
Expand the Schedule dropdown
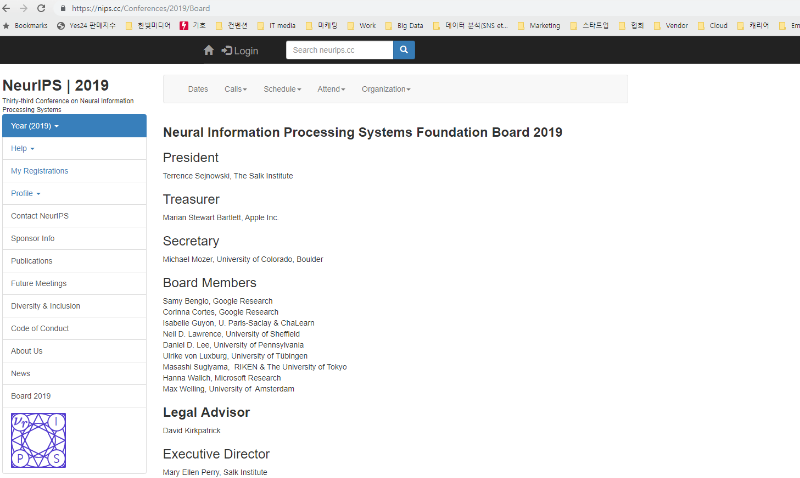[282, 89]
